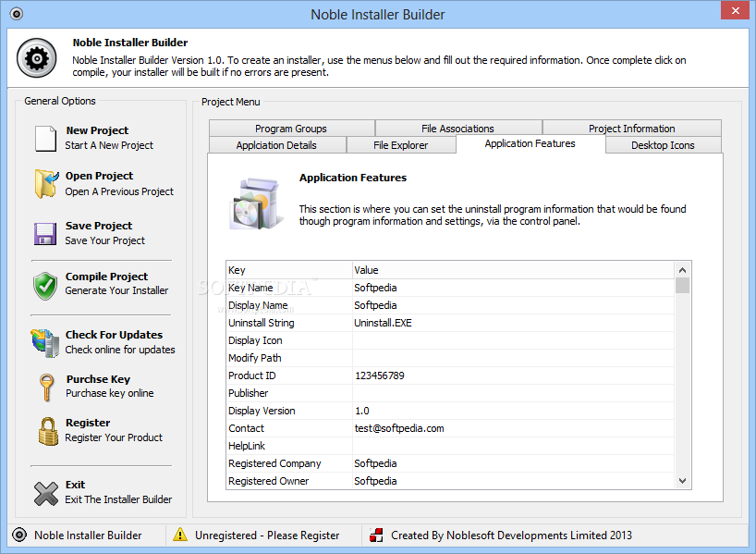Click the warning triangle icon in status bar
Screen dimensions: 756x554
coord(180,535)
